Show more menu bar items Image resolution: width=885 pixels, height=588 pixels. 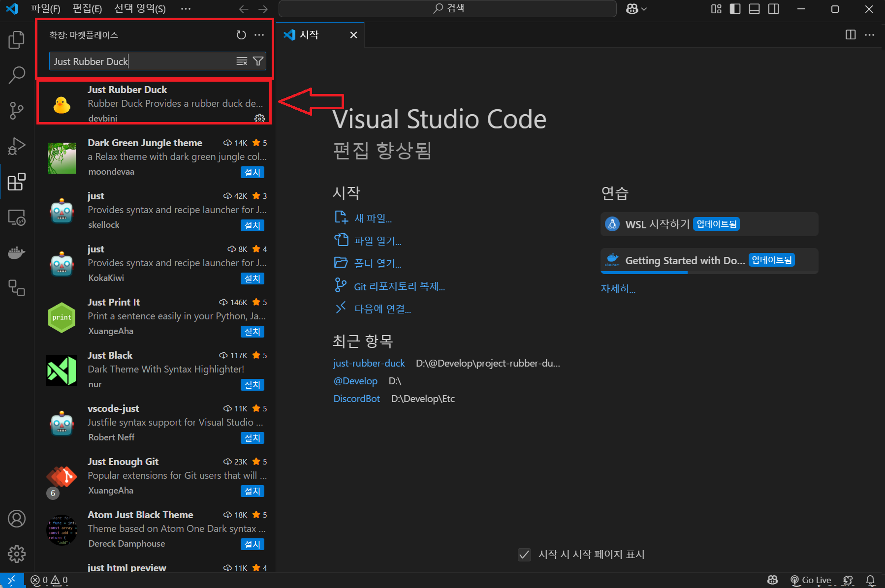pyautogui.click(x=186, y=9)
